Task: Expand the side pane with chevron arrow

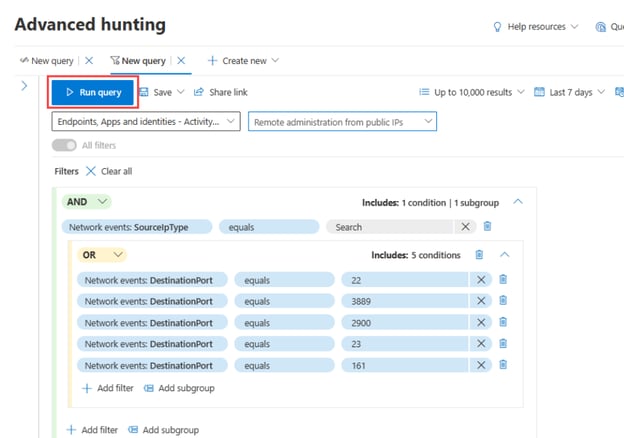Action: tap(24, 86)
